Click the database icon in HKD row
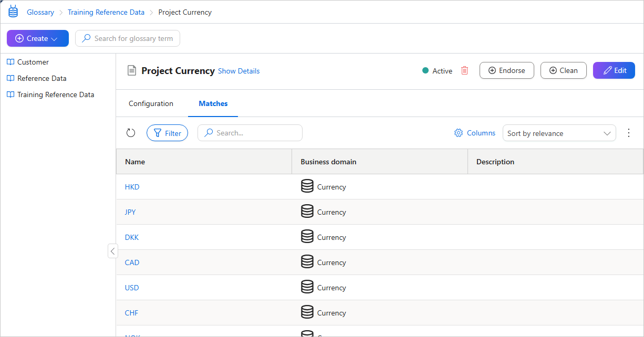Image resolution: width=644 pixels, height=337 pixels. (x=307, y=186)
